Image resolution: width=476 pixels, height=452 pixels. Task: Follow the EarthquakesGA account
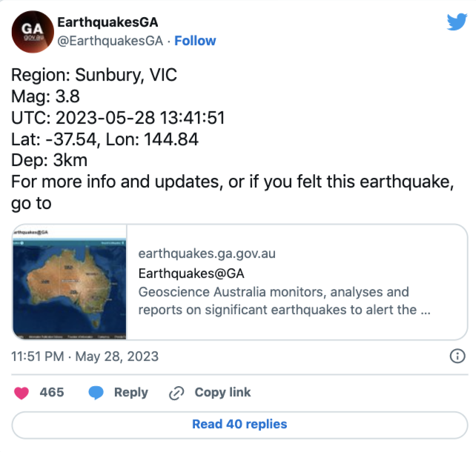(195, 41)
